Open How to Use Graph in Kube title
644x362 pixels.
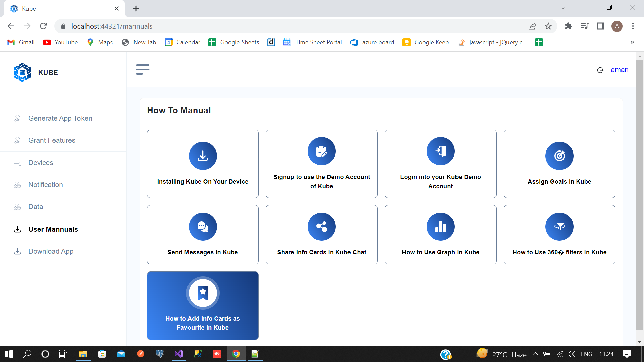coord(440,252)
